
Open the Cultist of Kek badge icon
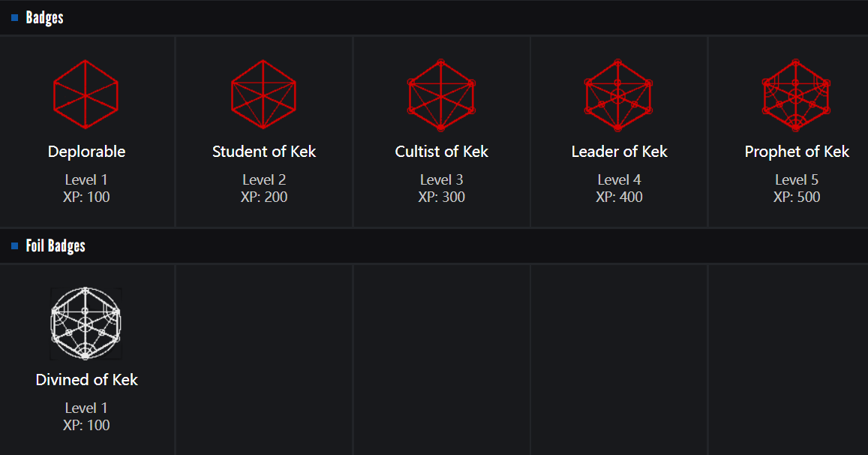(441, 95)
